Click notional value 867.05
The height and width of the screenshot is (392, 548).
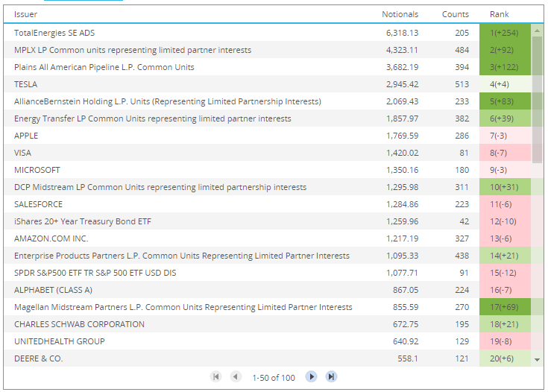click(406, 290)
